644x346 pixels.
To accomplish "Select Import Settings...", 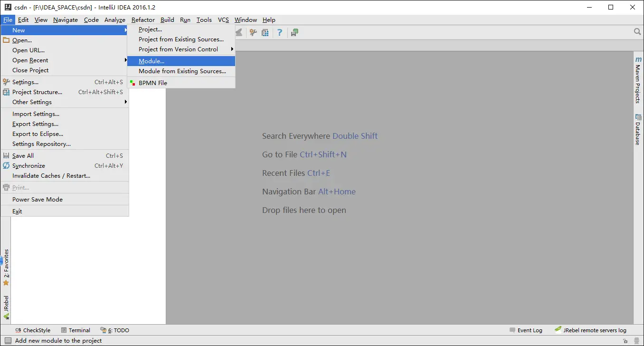I will click(65, 114).
